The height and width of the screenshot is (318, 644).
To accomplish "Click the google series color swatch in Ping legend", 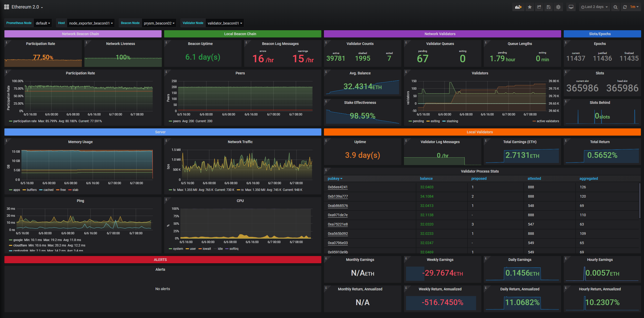I will coord(11,240).
